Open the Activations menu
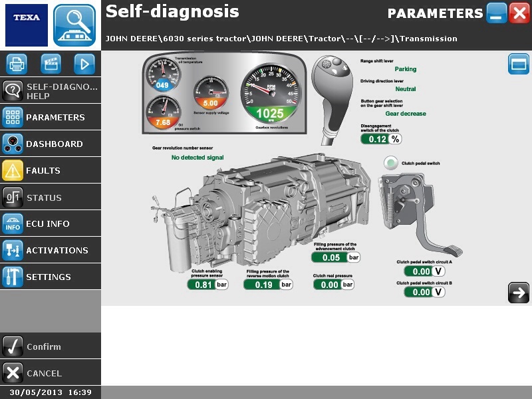 [51, 250]
